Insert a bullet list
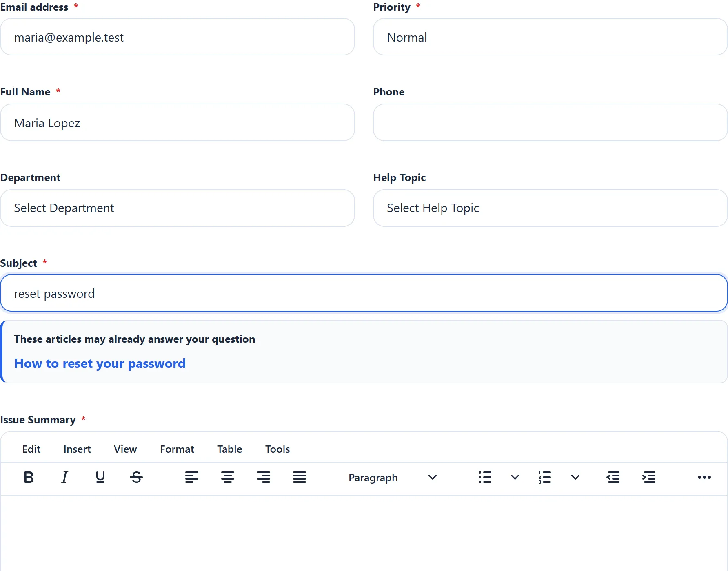 coord(485,477)
